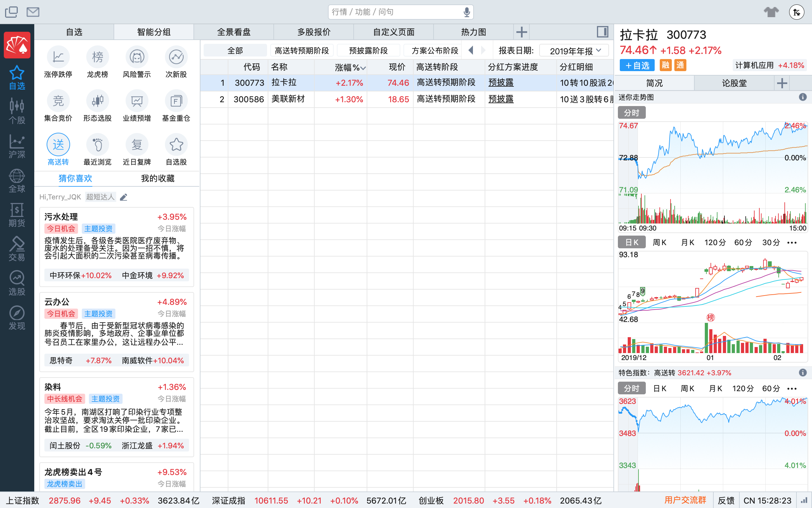Image resolution: width=812 pixels, height=508 pixels.
Task: Select 美联新材 row in table
Action: (407, 99)
